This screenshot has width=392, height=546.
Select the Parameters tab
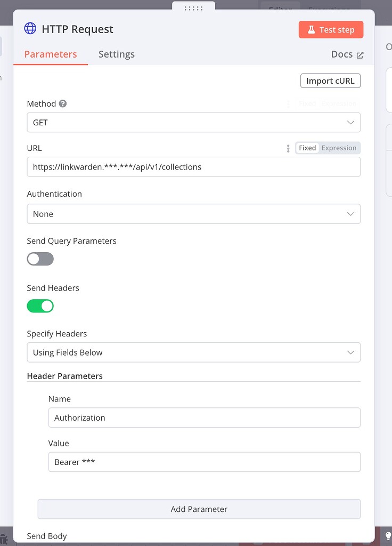point(50,54)
